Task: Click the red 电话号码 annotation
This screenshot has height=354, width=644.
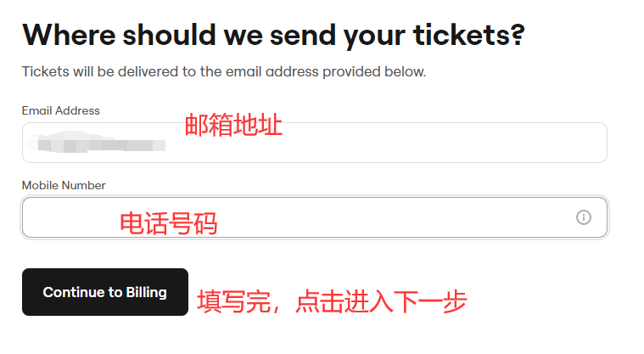Action: click(x=168, y=223)
